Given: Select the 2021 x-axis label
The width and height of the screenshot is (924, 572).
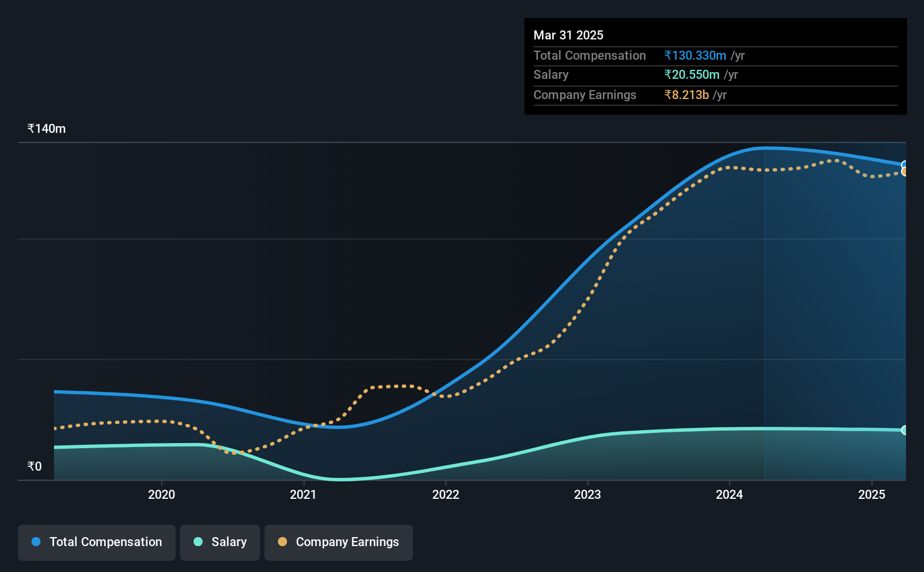Looking at the screenshot, I should pos(303,494).
